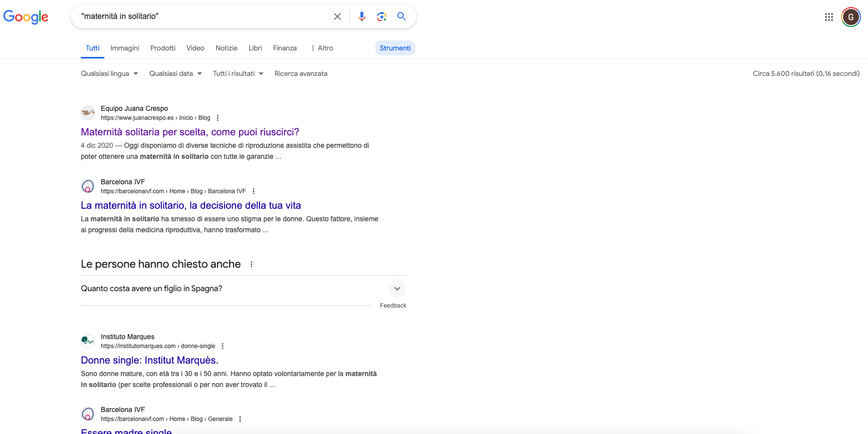
Task: Open options for the donne-single result
Action: [223, 346]
